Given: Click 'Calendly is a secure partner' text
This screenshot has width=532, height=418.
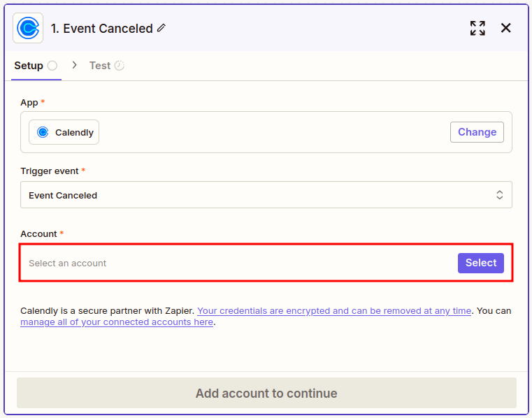Looking at the screenshot, I should click(x=107, y=311).
